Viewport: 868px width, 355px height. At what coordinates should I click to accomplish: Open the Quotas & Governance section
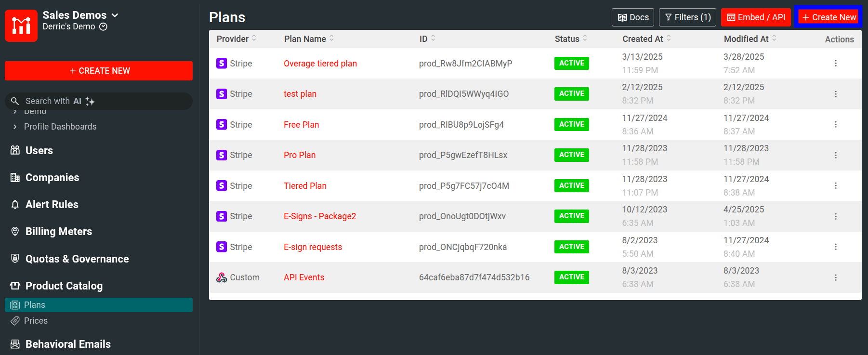click(x=77, y=259)
